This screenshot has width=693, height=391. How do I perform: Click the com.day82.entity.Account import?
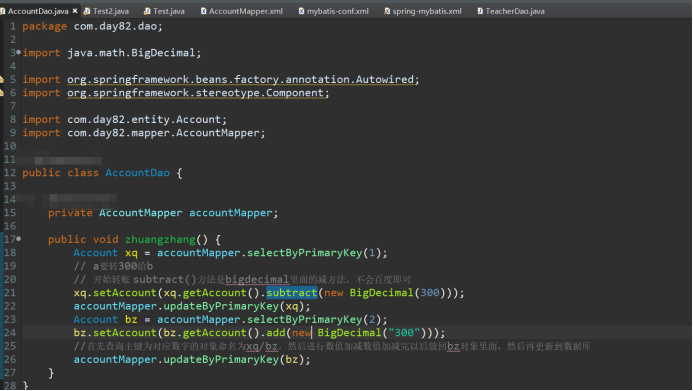144,119
